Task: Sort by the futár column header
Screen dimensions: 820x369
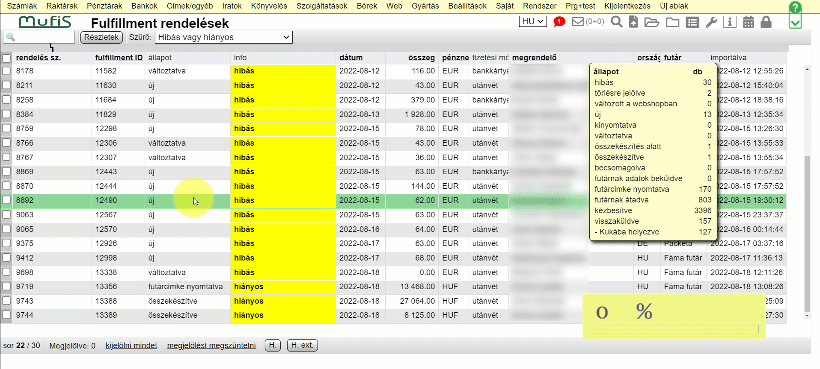Action: click(673, 57)
